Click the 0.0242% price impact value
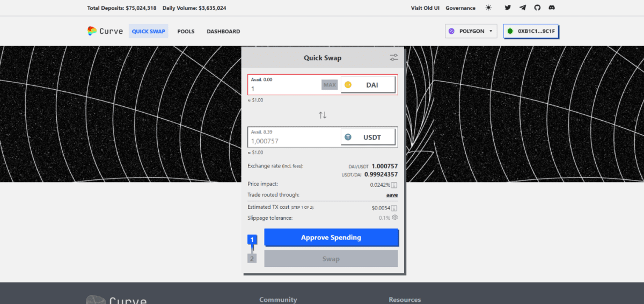 (x=380, y=185)
